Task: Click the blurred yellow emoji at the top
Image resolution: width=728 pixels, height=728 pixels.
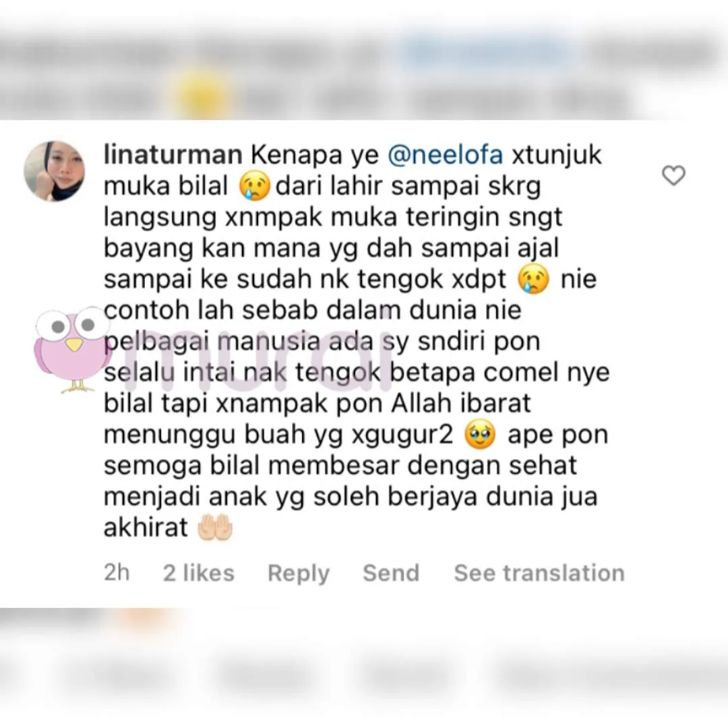Action: 201,95
